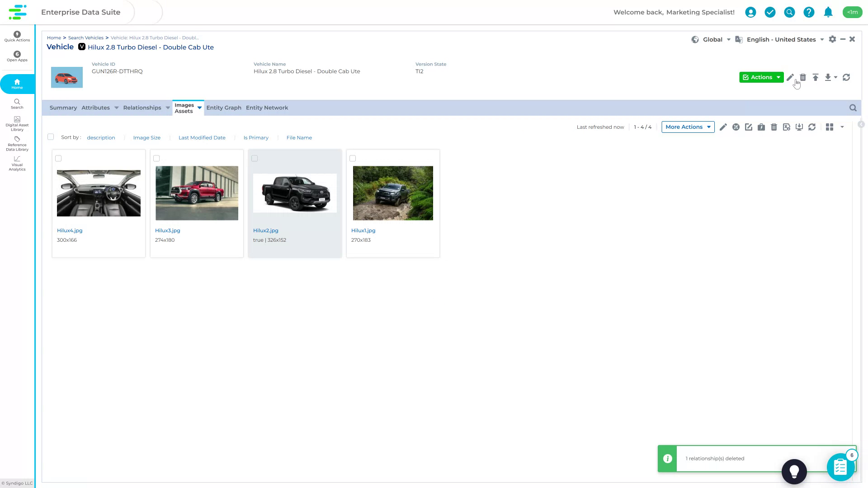
Task: Open the notifications bell icon
Action: (x=828, y=12)
